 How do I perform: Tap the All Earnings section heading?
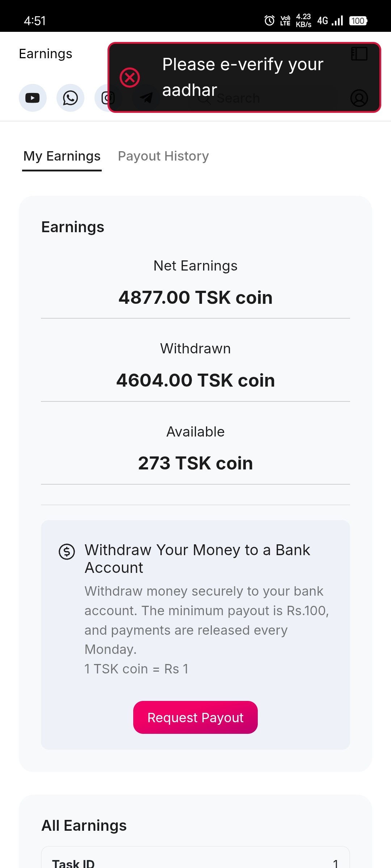[x=84, y=826]
